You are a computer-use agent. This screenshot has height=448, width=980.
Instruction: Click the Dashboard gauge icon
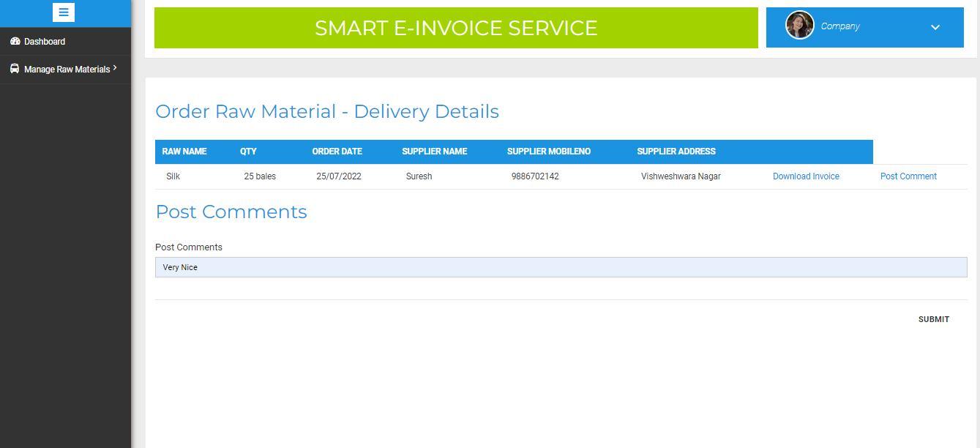click(15, 41)
